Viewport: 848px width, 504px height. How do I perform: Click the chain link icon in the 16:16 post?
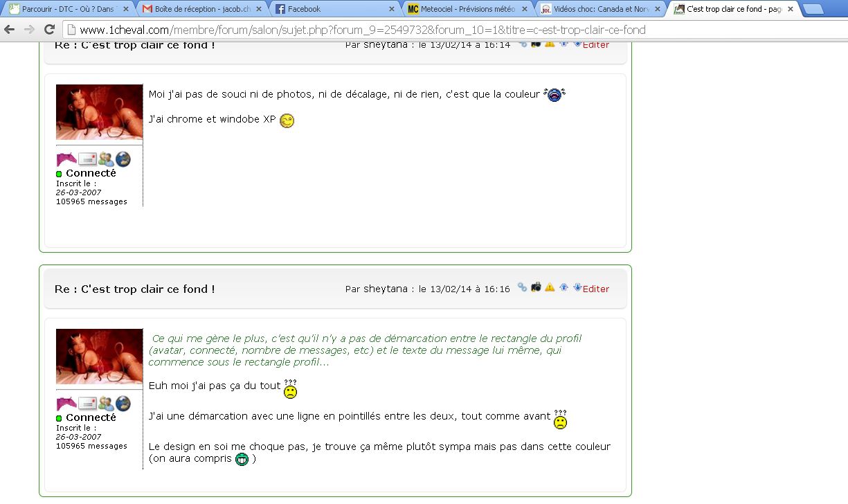tap(522, 287)
